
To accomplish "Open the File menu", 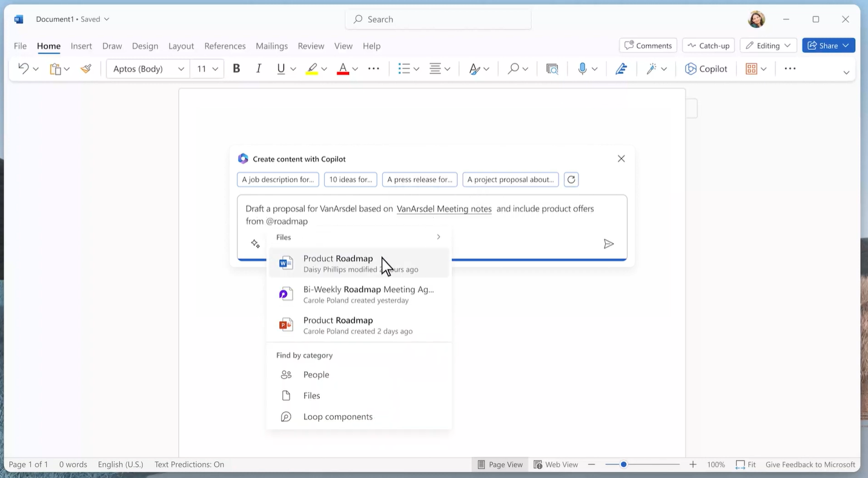I will tap(20, 46).
